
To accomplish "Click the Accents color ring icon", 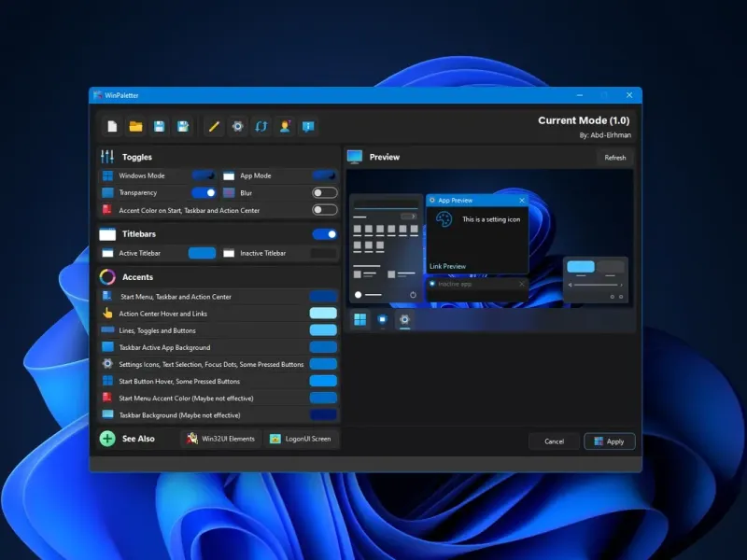I will point(107,276).
